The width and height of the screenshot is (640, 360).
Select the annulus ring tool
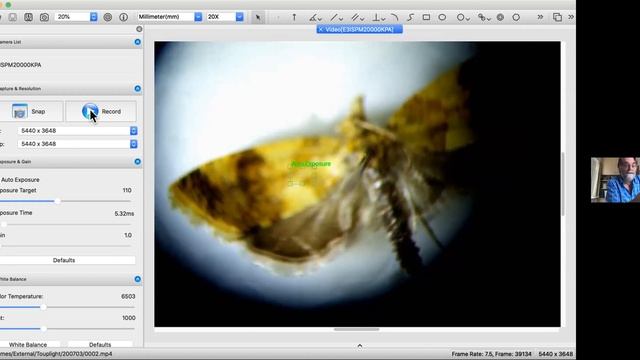click(500, 17)
